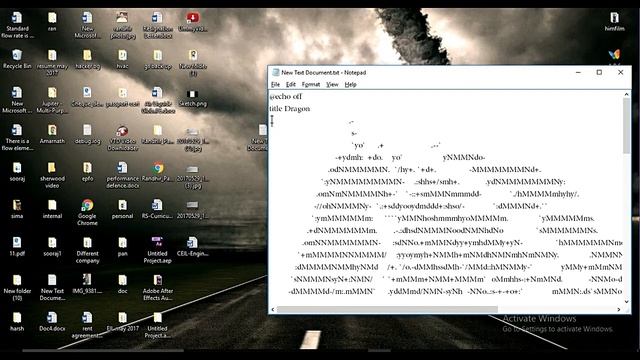This screenshot has height=360, width=640.
Task: Select the 'CEIL-Engin...' Word document icon
Action: (x=193, y=247)
